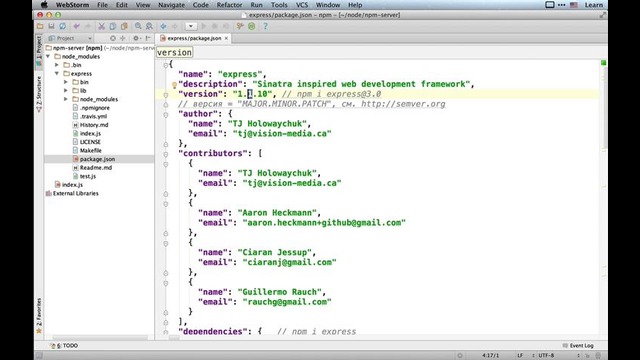Select index.js inside express folder

(x=87, y=133)
